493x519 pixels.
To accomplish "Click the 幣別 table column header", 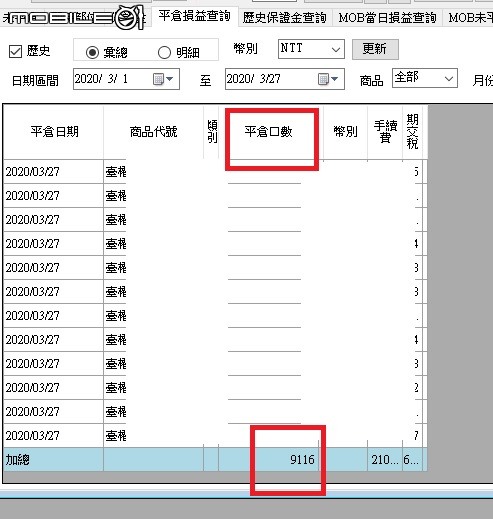I will [x=345, y=132].
